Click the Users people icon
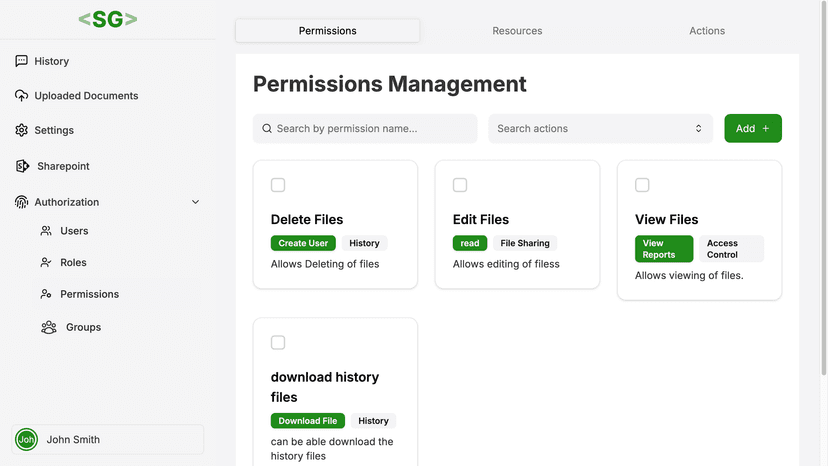828x466 pixels. pos(46,231)
